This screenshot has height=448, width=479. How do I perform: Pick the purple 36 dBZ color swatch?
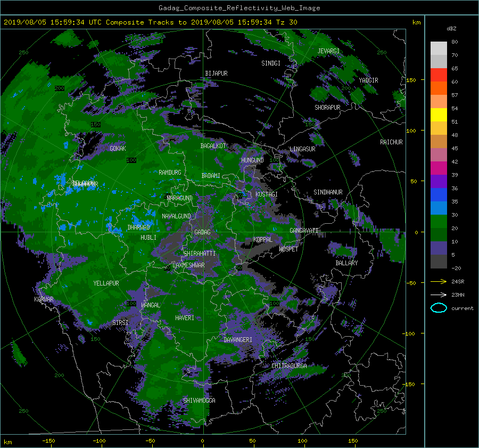[439, 182]
